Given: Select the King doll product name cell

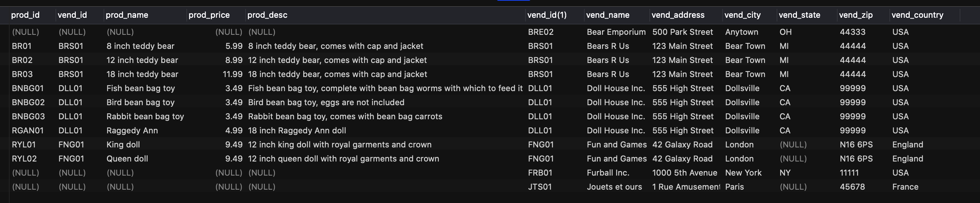Looking at the screenshot, I should tap(123, 145).
